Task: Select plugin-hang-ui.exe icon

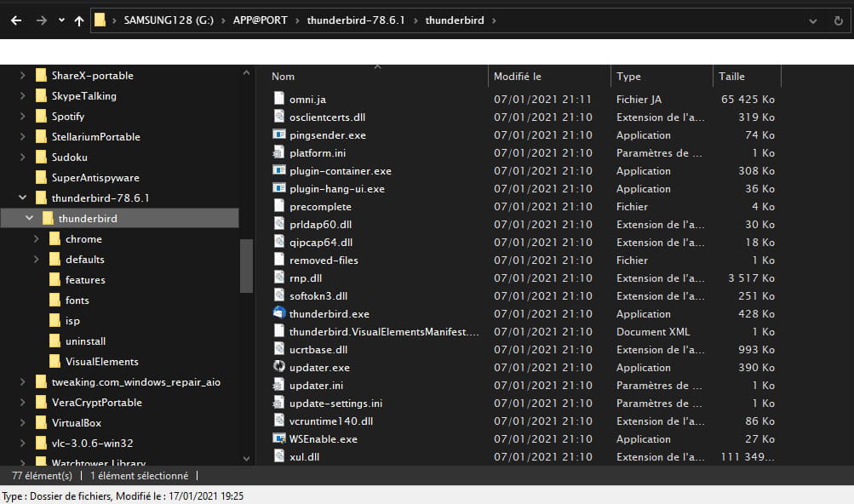Action: tap(279, 188)
